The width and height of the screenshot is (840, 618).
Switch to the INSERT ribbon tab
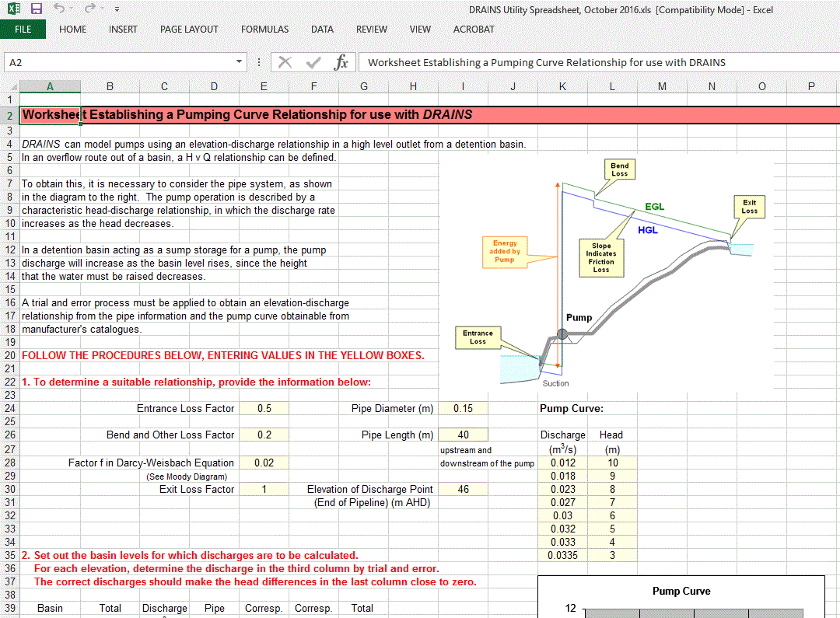[123, 30]
